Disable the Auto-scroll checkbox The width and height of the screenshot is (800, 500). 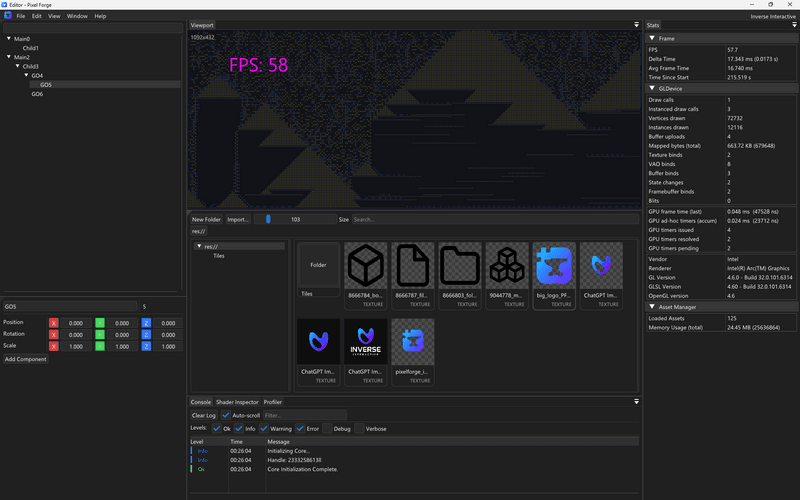tap(226, 415)
